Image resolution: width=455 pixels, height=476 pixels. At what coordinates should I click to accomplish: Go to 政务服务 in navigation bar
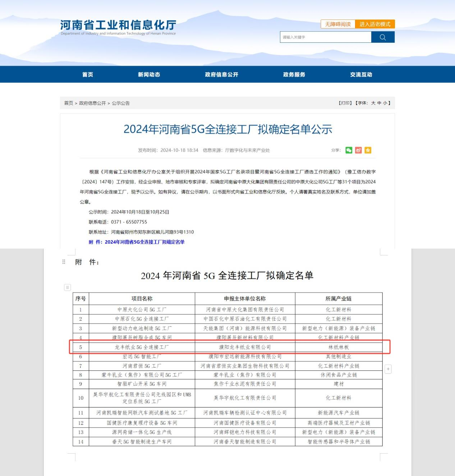click(x=294, y=74)
